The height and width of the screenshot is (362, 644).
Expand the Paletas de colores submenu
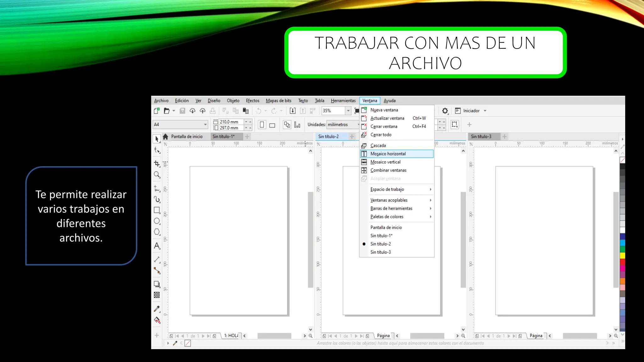[397, 217]
